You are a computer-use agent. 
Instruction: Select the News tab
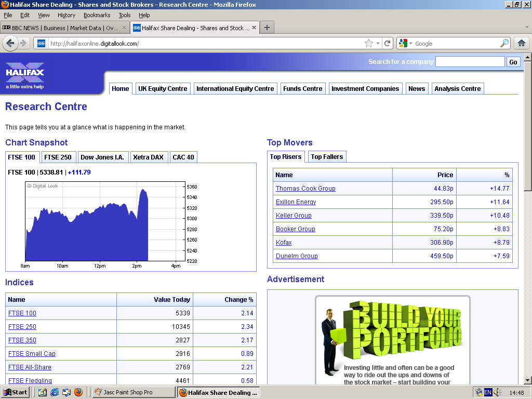tap(417, 88)
